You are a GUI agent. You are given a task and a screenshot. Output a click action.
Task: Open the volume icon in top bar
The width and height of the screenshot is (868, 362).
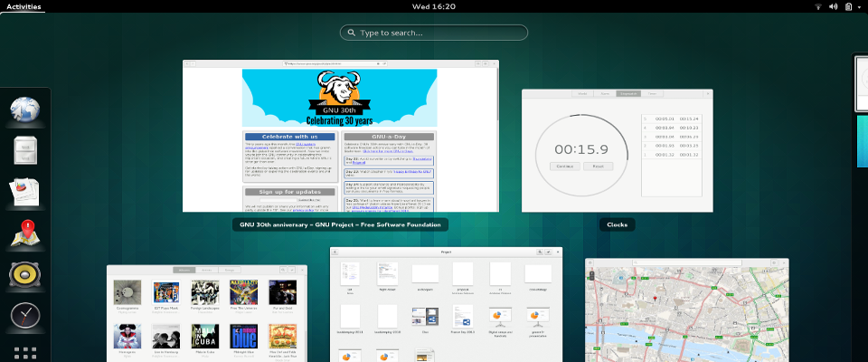[833, 6]
